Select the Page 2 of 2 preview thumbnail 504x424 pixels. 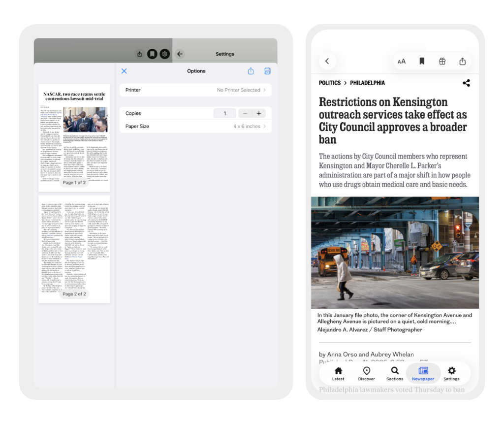coord(75,249)
